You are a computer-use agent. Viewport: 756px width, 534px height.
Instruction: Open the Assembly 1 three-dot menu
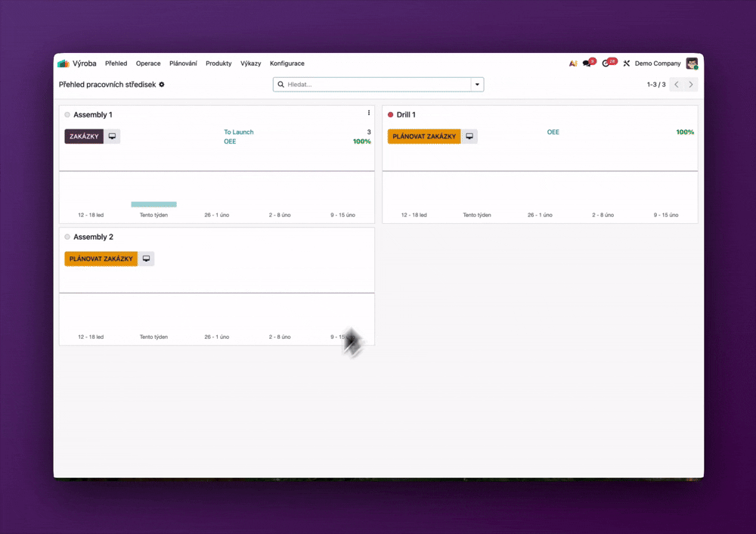(369, 113)
